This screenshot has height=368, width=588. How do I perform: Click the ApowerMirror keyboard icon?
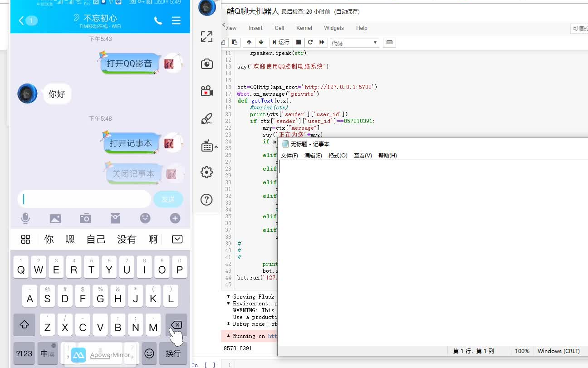(208, 146)
